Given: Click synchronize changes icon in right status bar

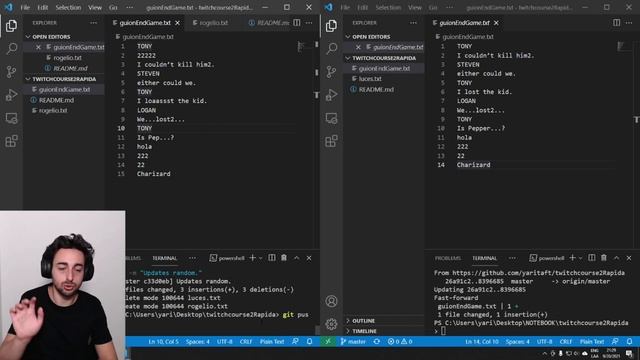Looking at the screenshot, I should [x=376, y=341].
